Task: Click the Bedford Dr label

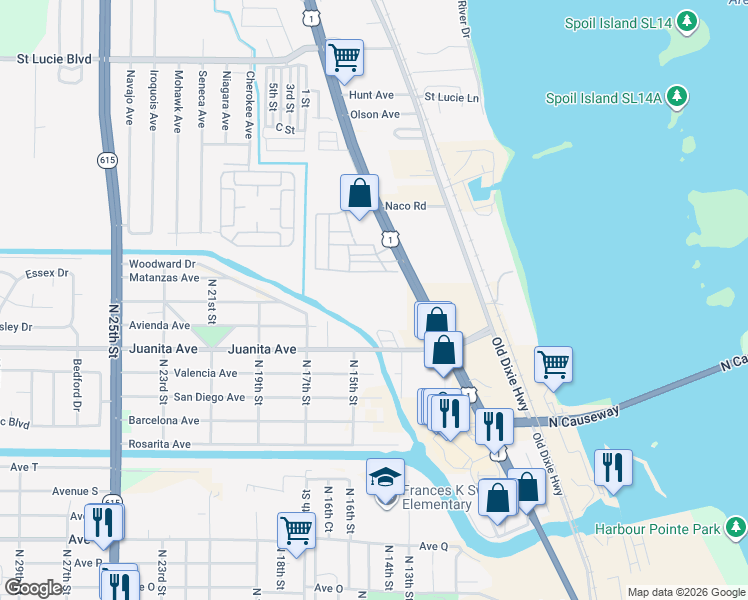Action: (77, 385)
